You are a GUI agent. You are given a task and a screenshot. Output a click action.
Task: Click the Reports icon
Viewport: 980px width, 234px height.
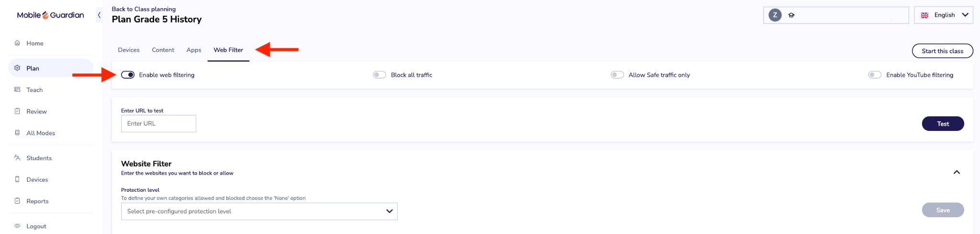click(x=17, y=200)
